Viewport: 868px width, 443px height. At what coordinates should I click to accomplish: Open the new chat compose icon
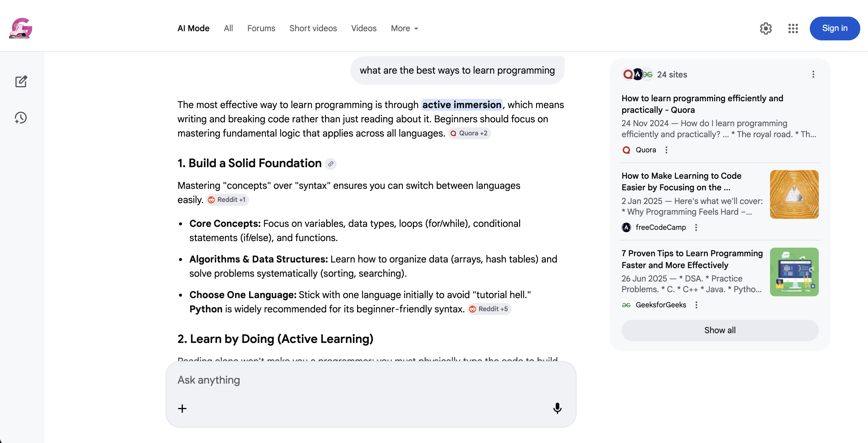(21, 81)
